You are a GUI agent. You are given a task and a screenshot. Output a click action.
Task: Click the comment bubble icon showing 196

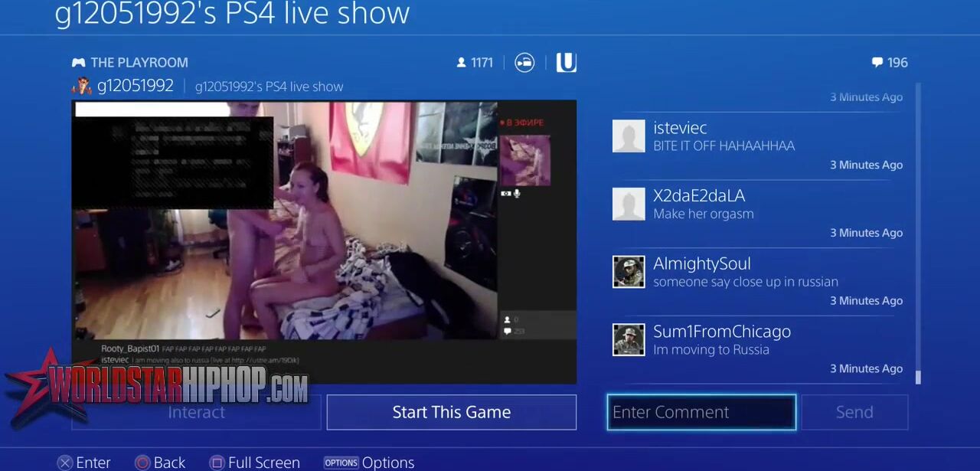tap(877, 63)
